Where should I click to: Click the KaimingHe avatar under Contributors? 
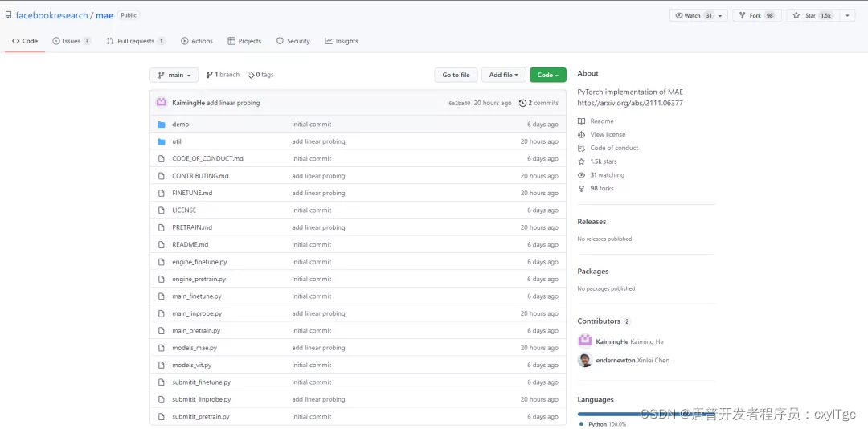(585, 341)
